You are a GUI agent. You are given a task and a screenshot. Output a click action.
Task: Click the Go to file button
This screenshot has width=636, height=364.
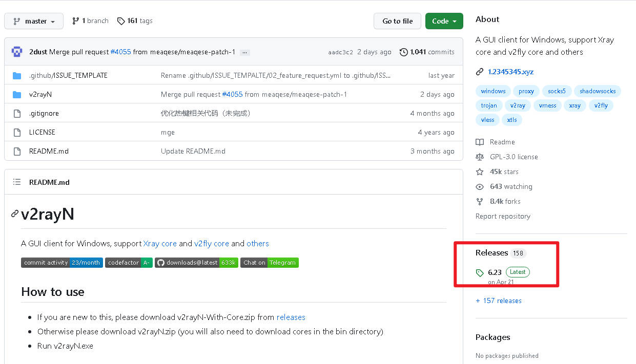[x=397, y=21]
